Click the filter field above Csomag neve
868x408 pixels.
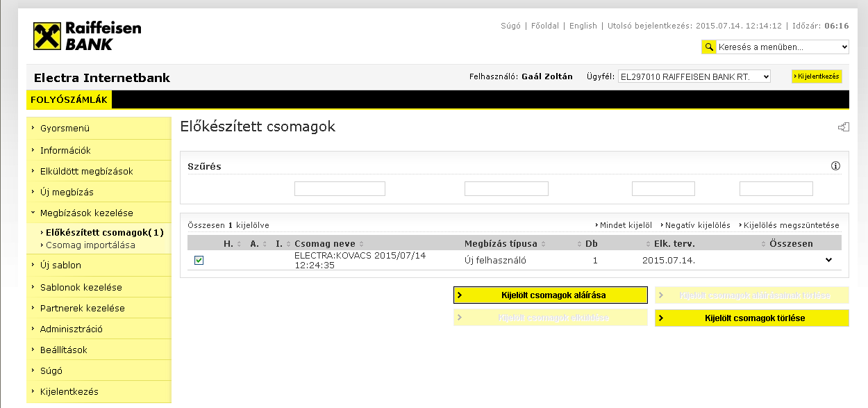pos(340,188)
